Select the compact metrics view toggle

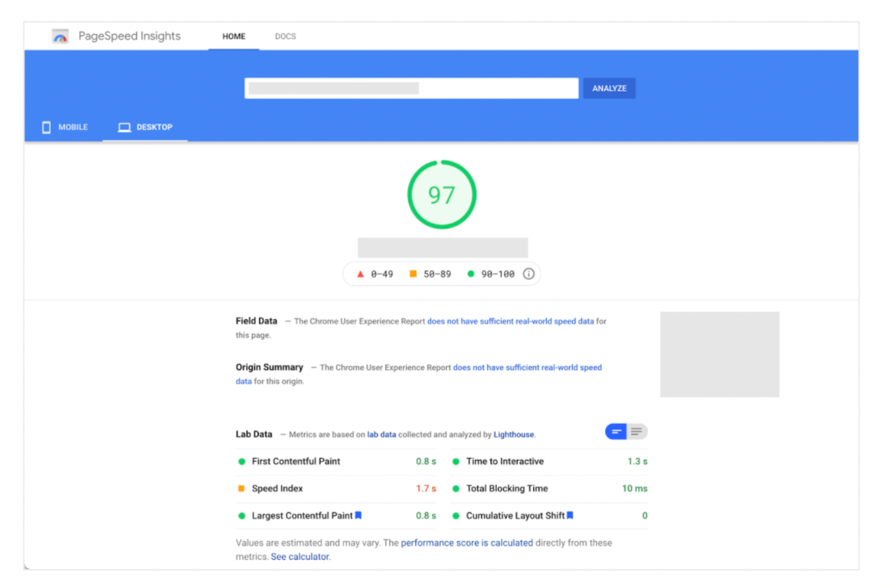click(x=616, y=432)
